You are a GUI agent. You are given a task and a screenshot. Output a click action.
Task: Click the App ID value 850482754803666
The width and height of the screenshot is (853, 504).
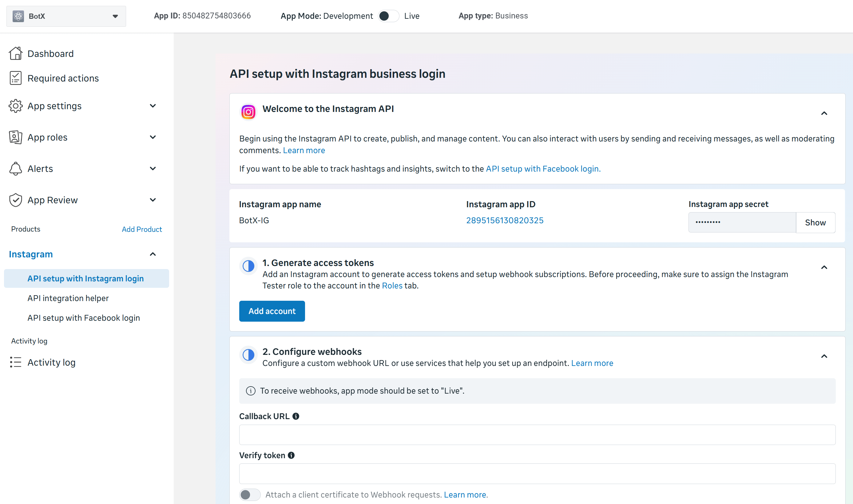click(216, 16)
